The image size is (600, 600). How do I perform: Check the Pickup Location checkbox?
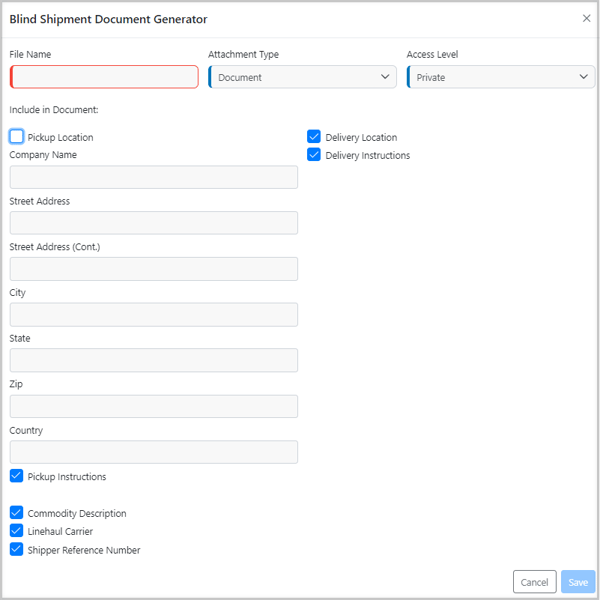click(16, 137)
